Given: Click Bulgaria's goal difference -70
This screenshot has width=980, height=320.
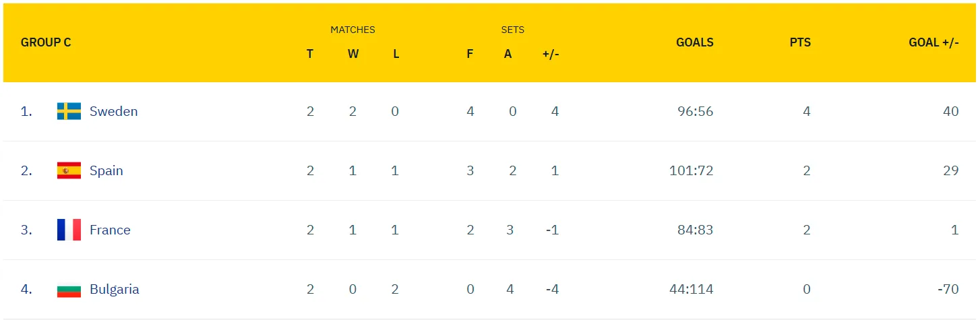Looking at the screenshot, I should 948,289.
